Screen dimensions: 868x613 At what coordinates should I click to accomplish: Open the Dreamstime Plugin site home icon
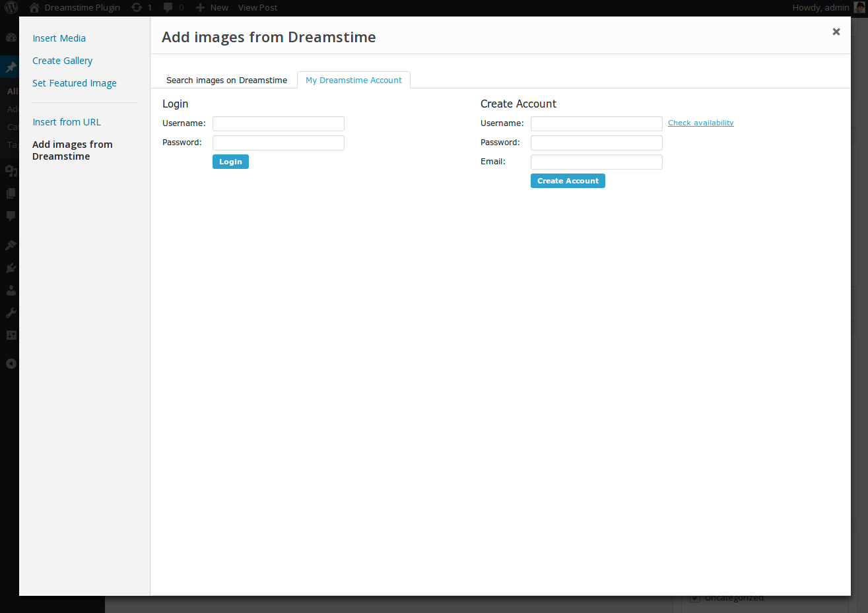coord(34,7)
